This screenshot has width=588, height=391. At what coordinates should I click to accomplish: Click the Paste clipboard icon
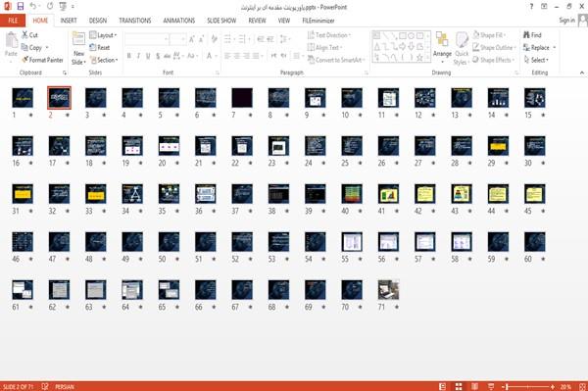click(11, 40)
